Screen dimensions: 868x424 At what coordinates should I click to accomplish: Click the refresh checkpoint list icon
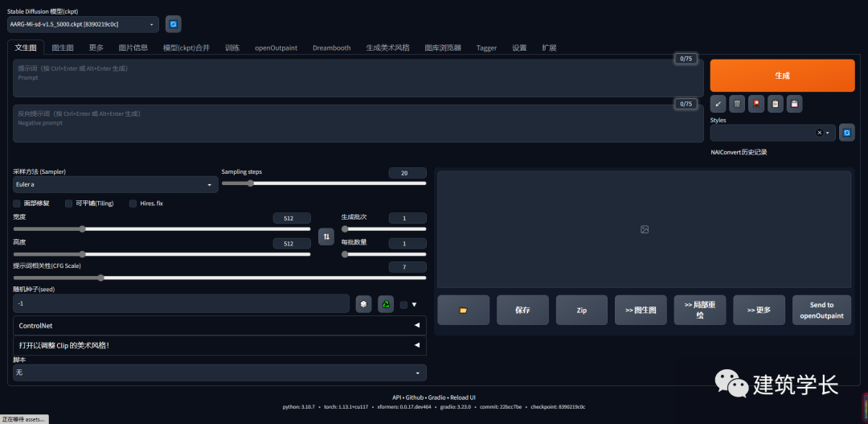173,24
